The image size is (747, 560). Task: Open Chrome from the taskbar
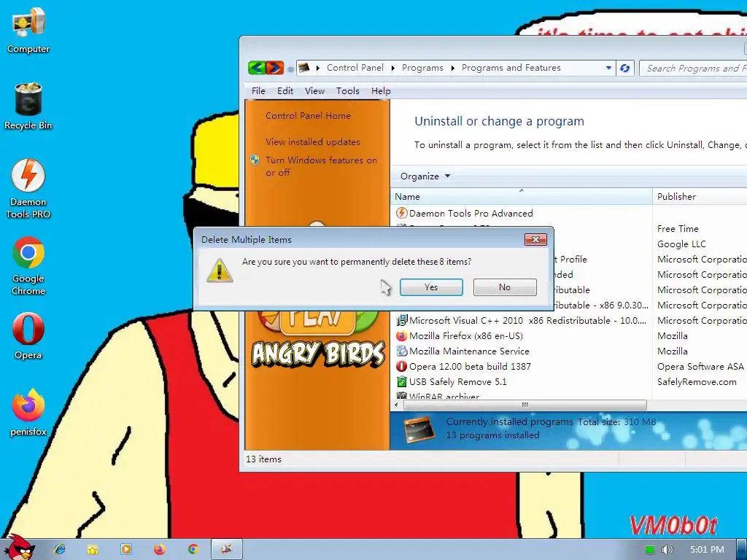click(x=193, y=549)
